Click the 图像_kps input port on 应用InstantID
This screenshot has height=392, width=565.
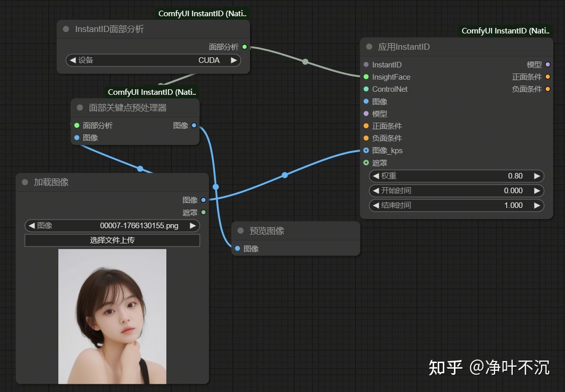[x=366, y=150]
